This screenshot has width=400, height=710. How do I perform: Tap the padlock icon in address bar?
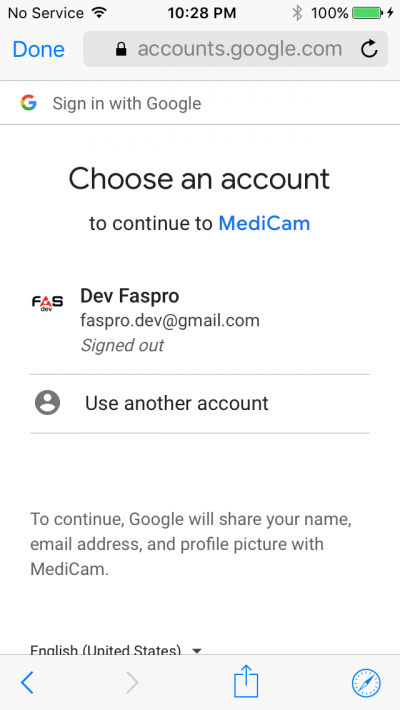coord(121,49)
